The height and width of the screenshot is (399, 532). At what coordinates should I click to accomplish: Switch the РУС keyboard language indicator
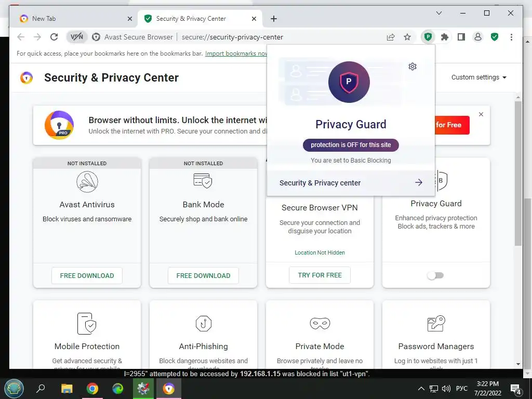(x=462, y=389)
